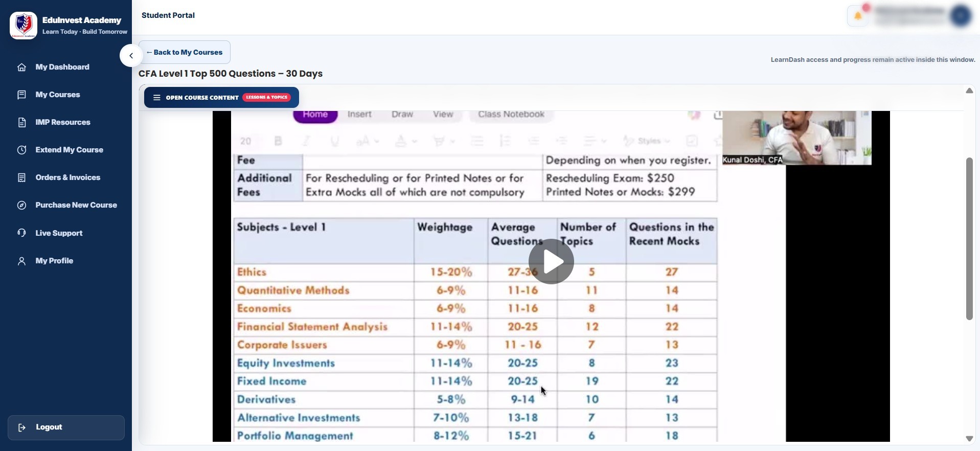980x451 pixels.
Task: Select the Class Notebook tab in the video
Action: tap(511, 115)
